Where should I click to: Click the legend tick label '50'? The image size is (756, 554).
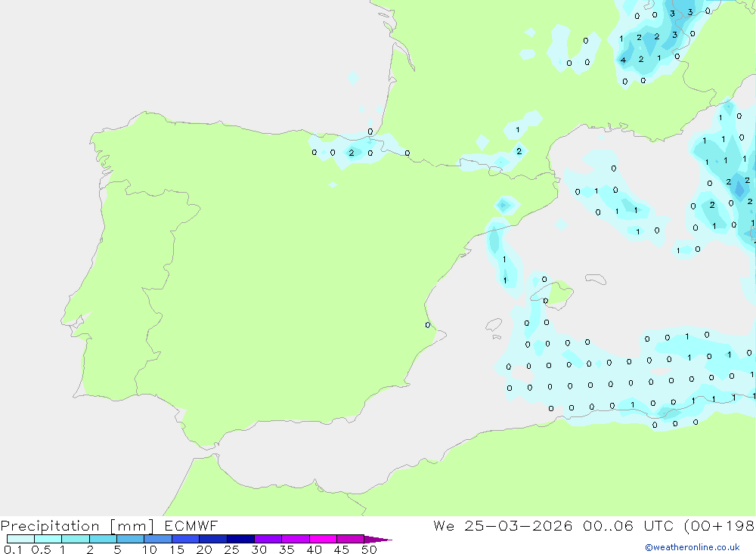pos(369,549)
